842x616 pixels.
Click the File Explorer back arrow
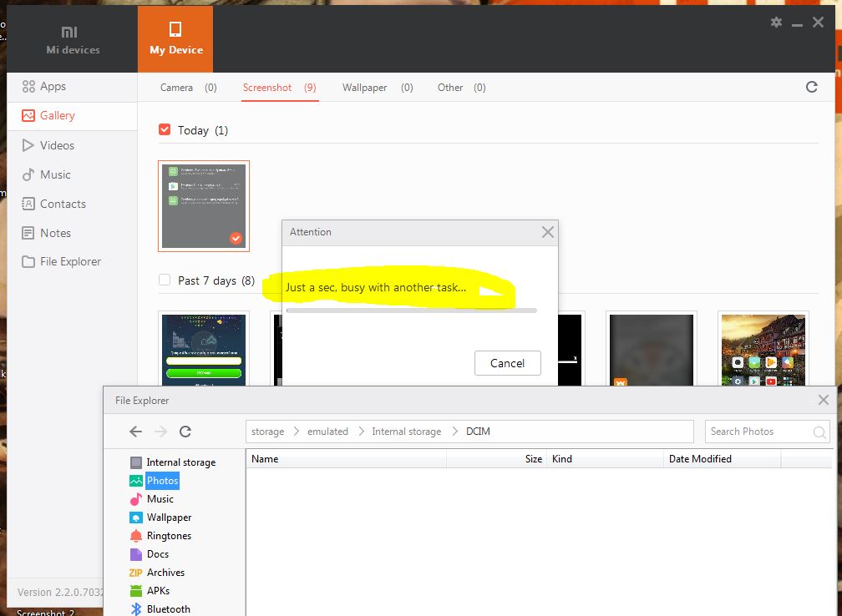tap(135, 432)
